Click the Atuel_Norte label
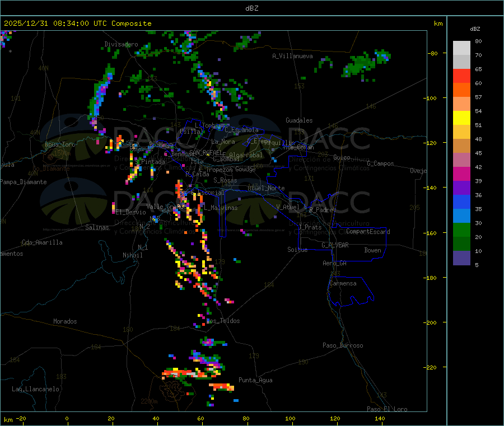This screenshot has height=426, width=504. click(266, 188)
